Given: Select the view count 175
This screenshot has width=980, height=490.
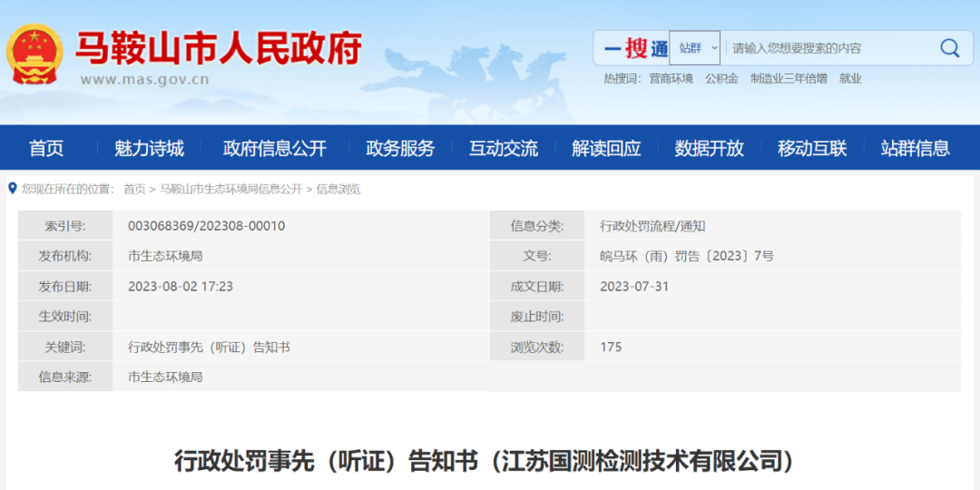Looking at the screenshot, I should click(x=611, y=347).
